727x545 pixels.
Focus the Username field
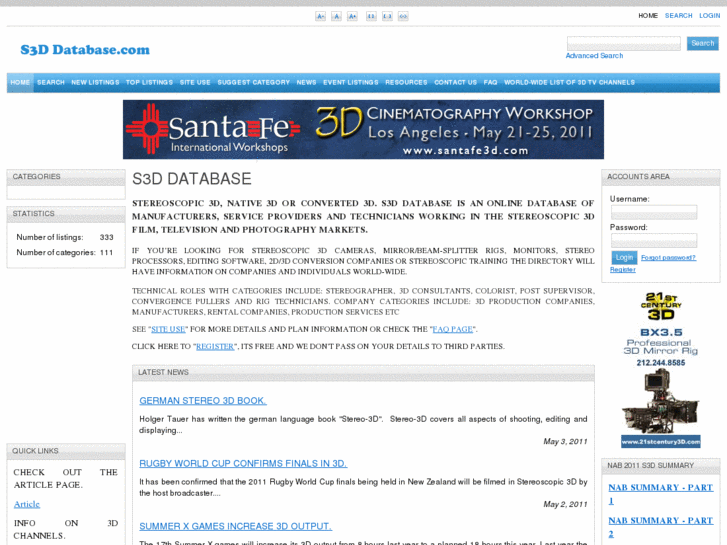click(x=654, y=212)
